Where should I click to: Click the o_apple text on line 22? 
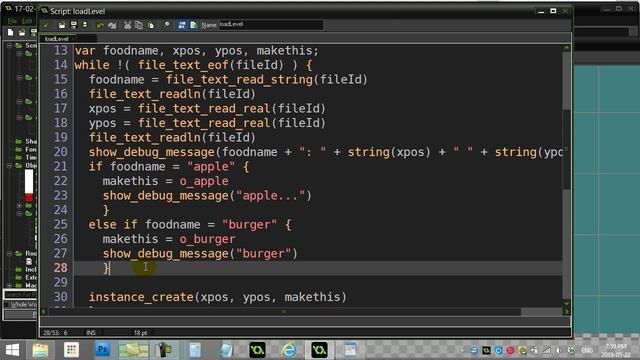point(204,181)
